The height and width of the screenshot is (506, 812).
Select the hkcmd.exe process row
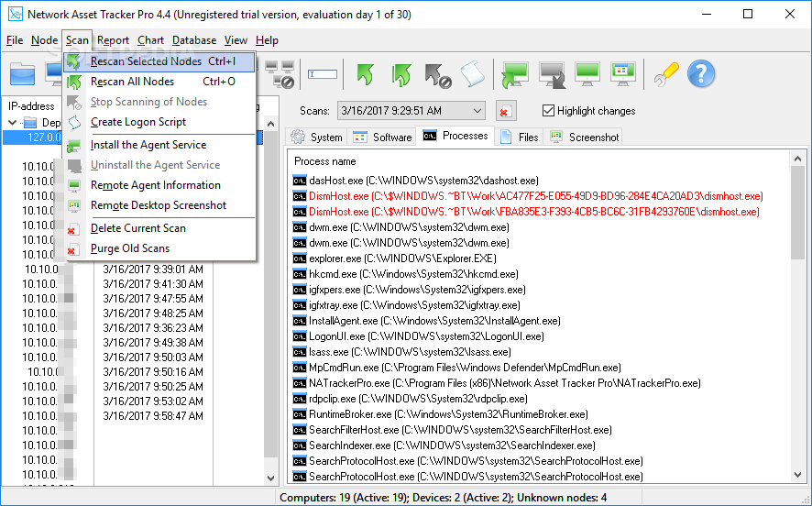pyautogui.click(x=405, y=274)
